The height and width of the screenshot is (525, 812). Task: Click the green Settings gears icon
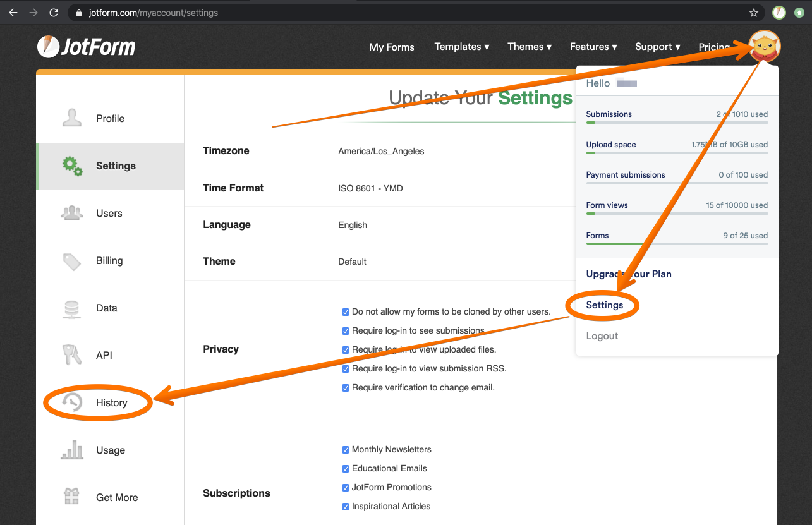click(72, 166)
